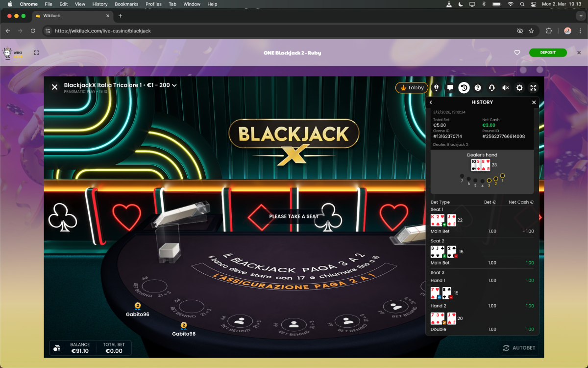Toggle game fullscreen mode
This screenshot has width=588, height=368.
534,88
